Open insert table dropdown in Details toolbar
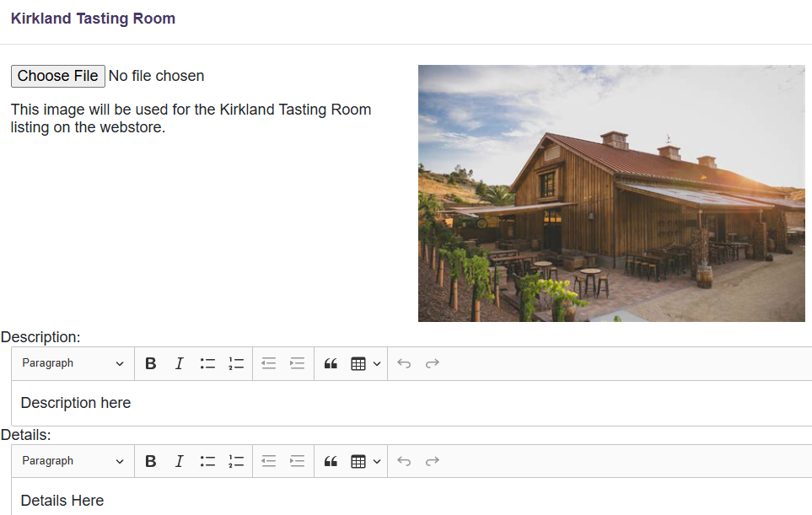The height and width of the screenshot is (515, 812). (x=365, y=461)
